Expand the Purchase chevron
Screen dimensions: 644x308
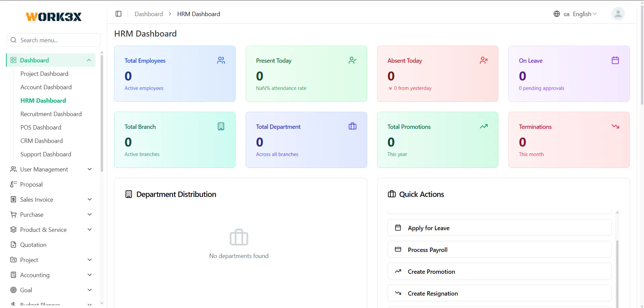coord(90,214)
